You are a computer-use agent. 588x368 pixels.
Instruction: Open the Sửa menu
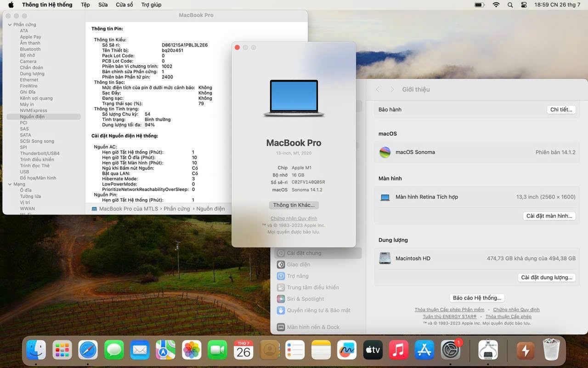point(103,5)
